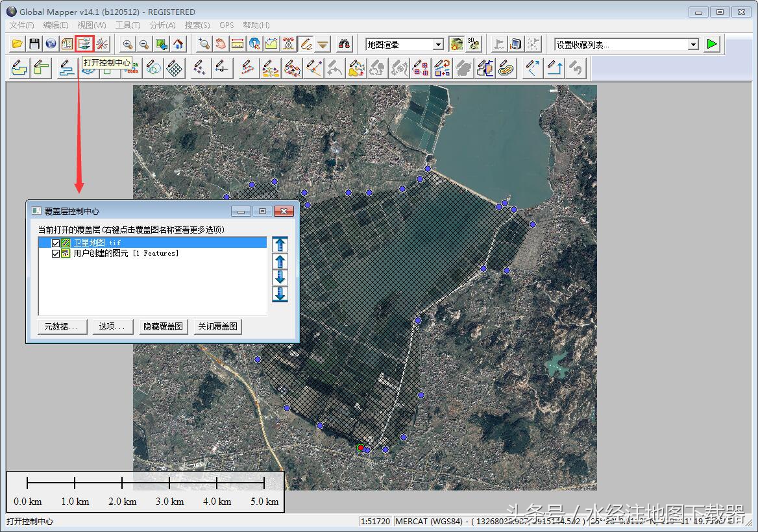
Task: Click the binoculars search icon
Action: (345, 44)
